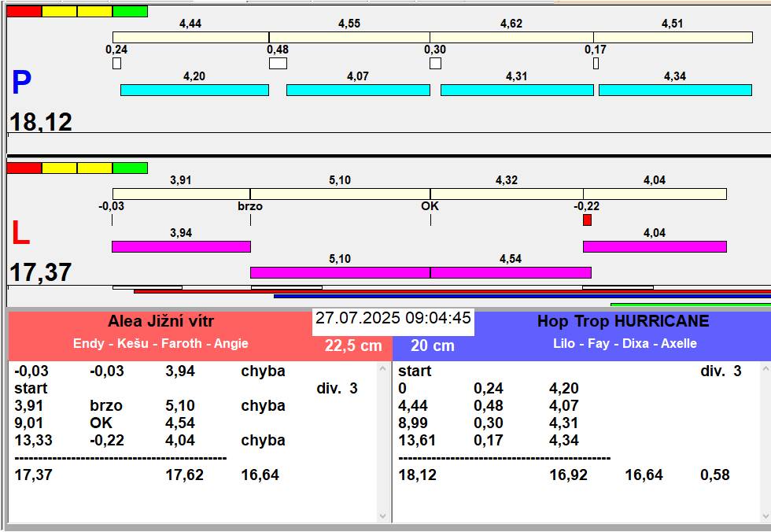The height and width of the screenshot is (532, 771).
Task: Click the cyan bar labeled 4,20
Action: tap(195, 90)
